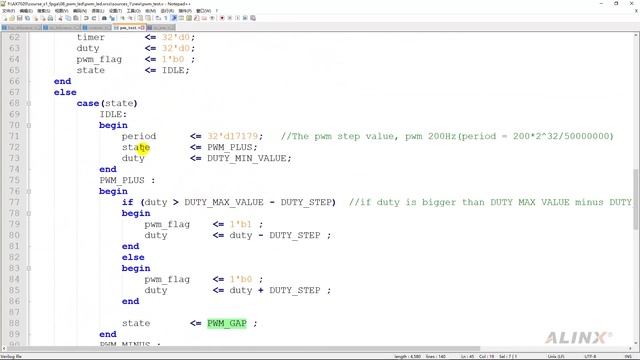Create a new file with the New toolbar icon
Viewport: 640px width, 360px height.
coord(4,18)
